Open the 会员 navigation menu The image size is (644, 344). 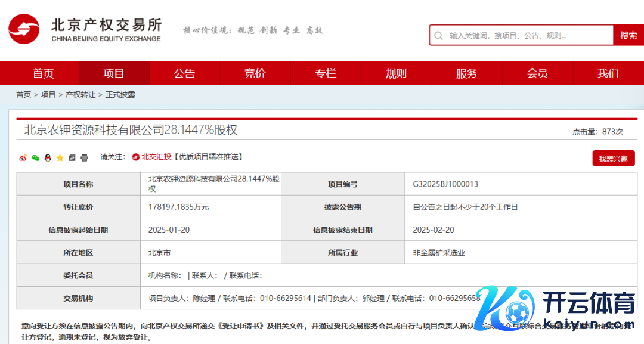pyautogui.click(x=537, y=73)
